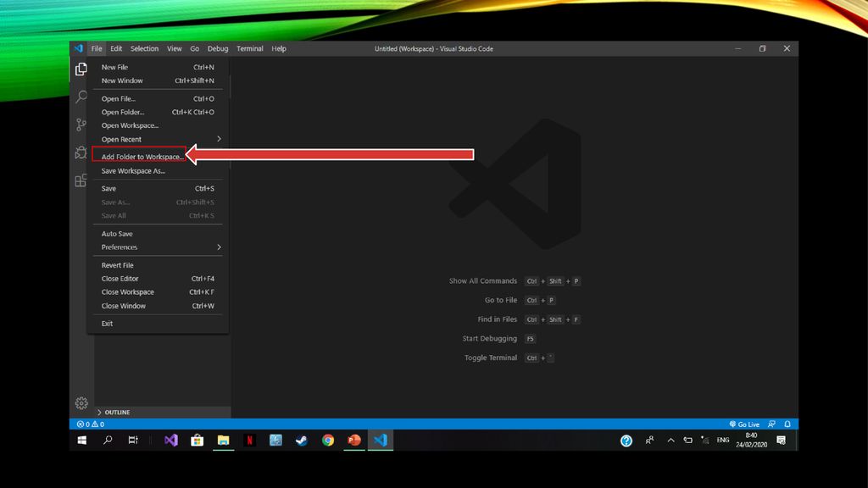Screen dimensions: 868x488
Task: Click Go Live in status bar
Action: coord(744,424)
